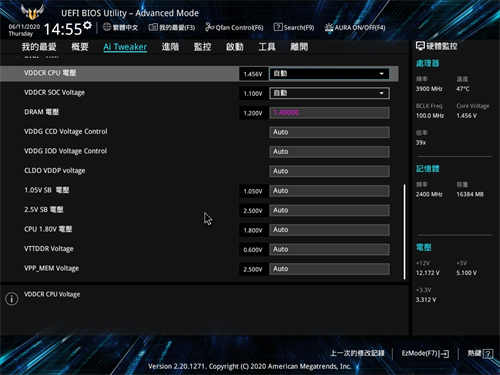The height and width of the screenshot is (375, 500).
Task: Open the Tool tab
Action: coord(267,47)
